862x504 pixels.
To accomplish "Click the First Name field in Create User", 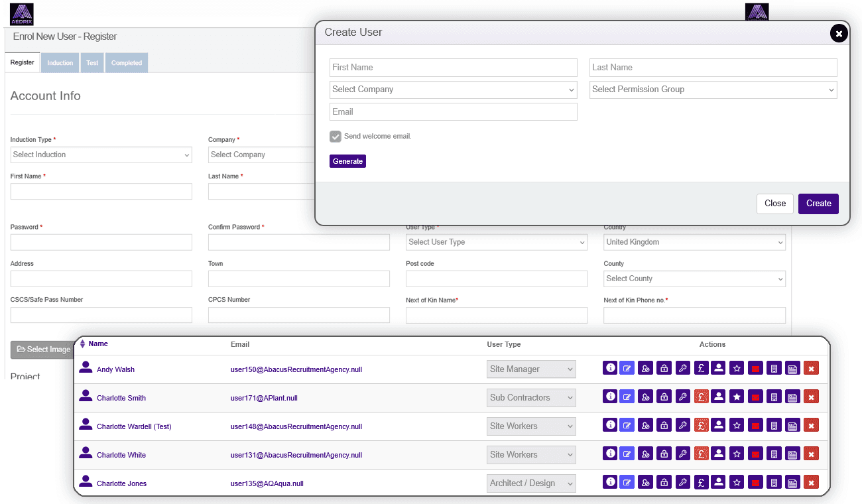I will pos(453,68).
